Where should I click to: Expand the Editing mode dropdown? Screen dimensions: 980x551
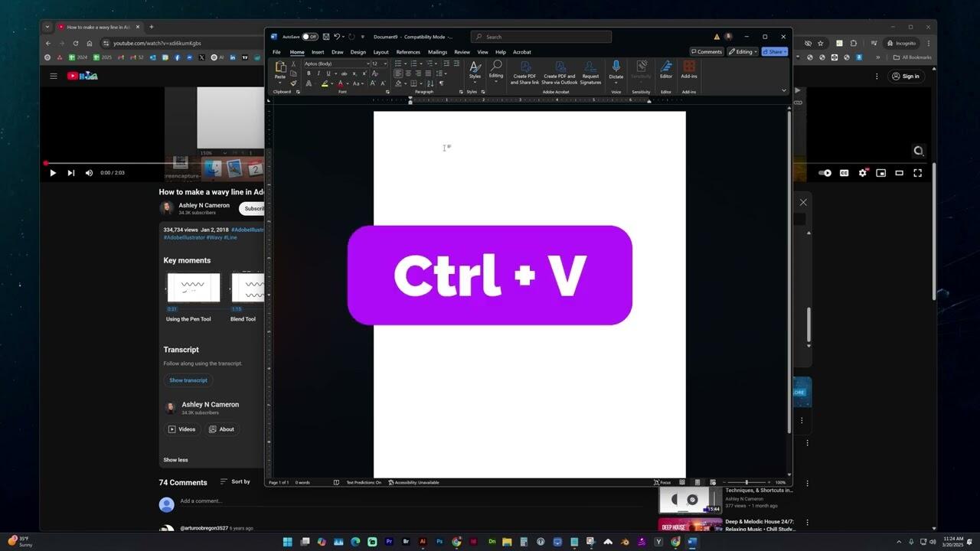click(x=743, y=52)
